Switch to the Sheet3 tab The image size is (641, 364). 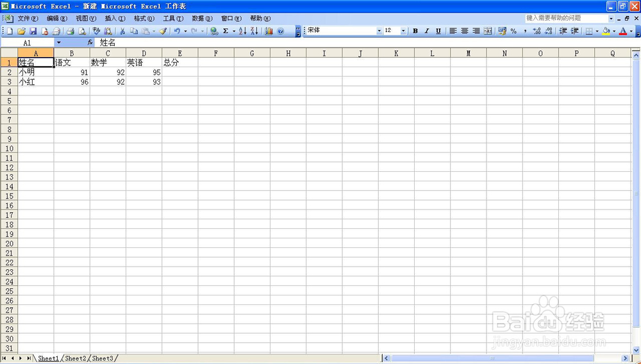click(x=102, y=358)
